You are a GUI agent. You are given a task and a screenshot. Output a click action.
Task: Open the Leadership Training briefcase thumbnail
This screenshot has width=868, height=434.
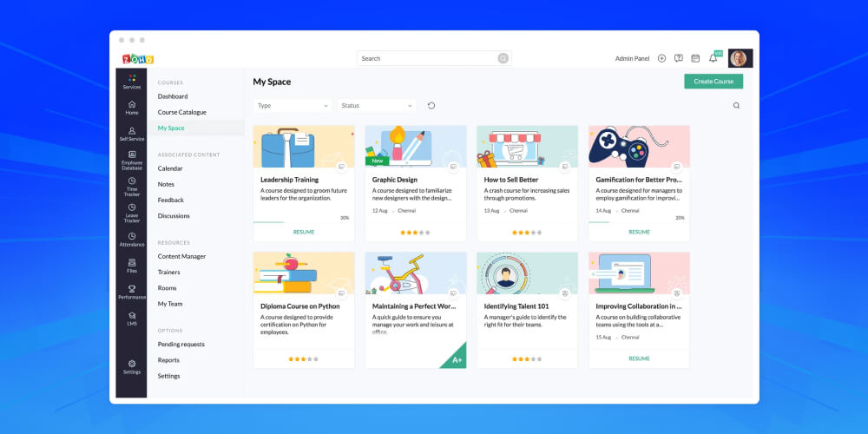click(x=304, y=147)
